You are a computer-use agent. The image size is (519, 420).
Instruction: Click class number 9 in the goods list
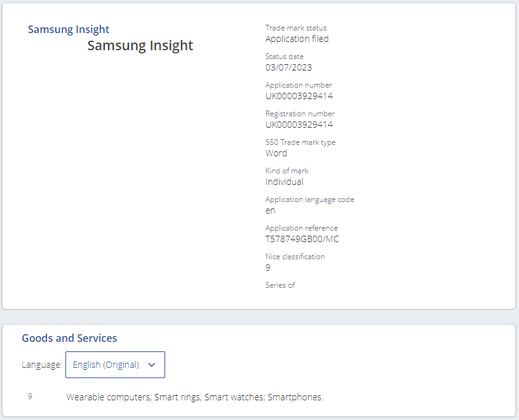coord(30,396)
